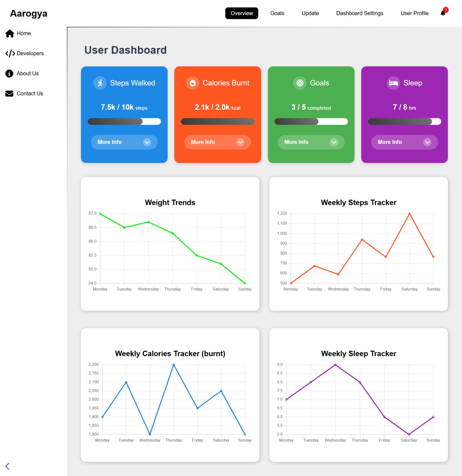Click the Contact Us envelope icon
The image size is (462, 476).
point(9,94)
